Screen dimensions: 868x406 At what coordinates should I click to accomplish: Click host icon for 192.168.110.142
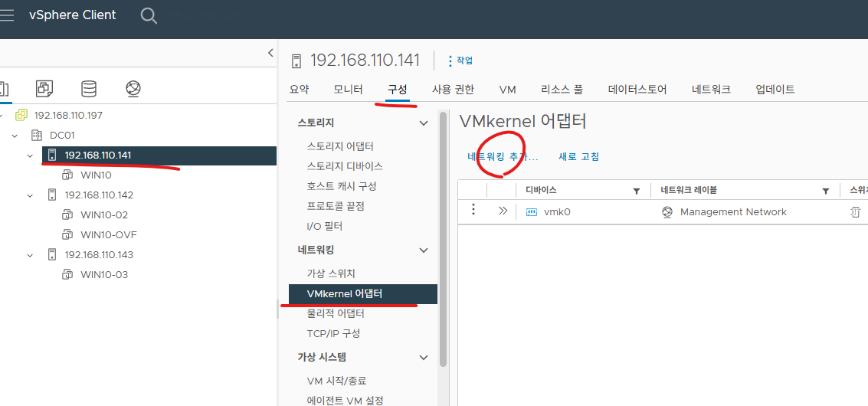52,195
